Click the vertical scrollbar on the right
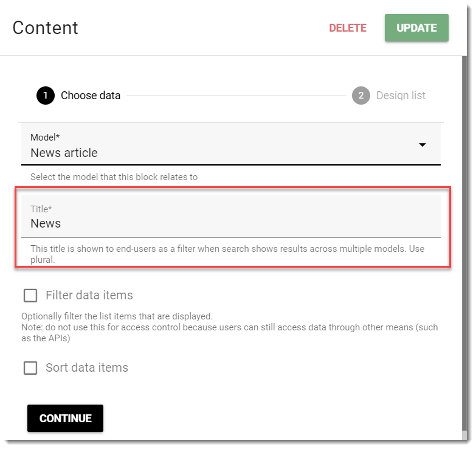The image size is (476, 449). point(465,243)
